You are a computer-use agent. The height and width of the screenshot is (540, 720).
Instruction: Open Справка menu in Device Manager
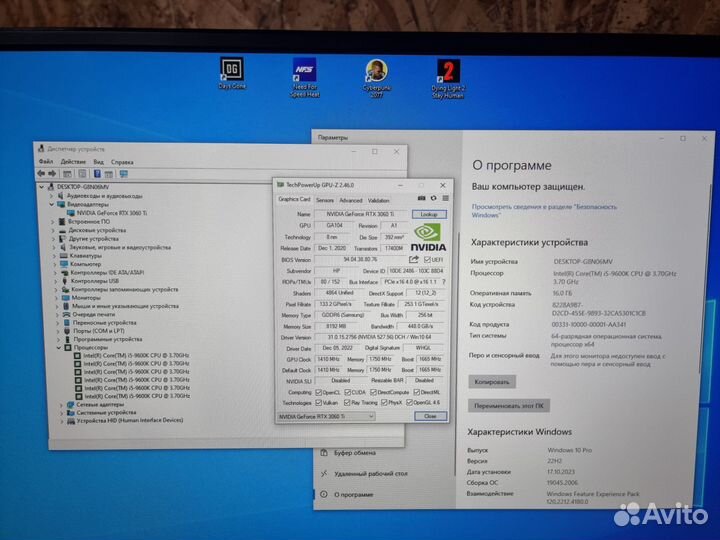(122, 162)
